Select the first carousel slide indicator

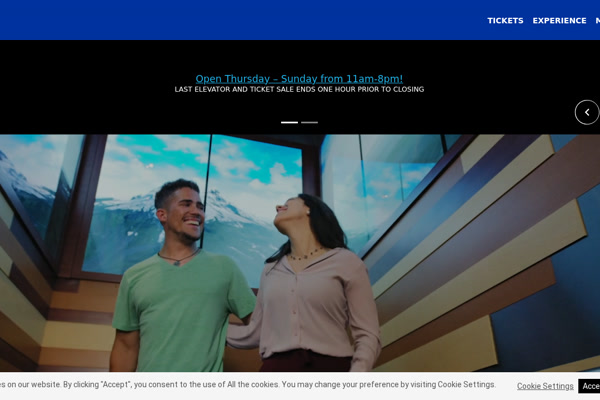[289, 122]
